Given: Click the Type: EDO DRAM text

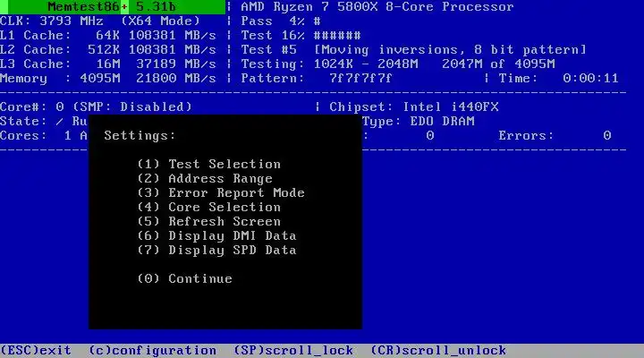Looking at the screenshot, I should 419,121.
